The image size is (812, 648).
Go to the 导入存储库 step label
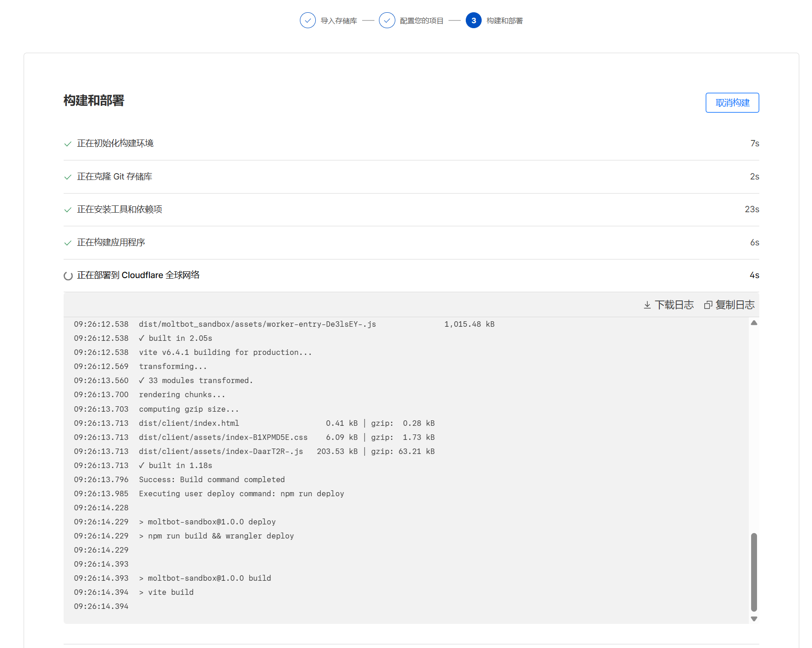pos(339,21)
